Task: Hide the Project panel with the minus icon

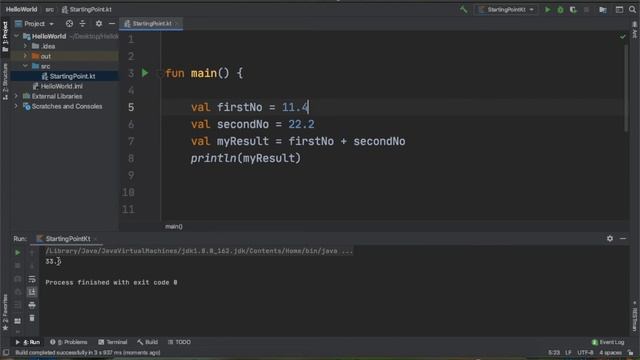Action: [112, 24]
